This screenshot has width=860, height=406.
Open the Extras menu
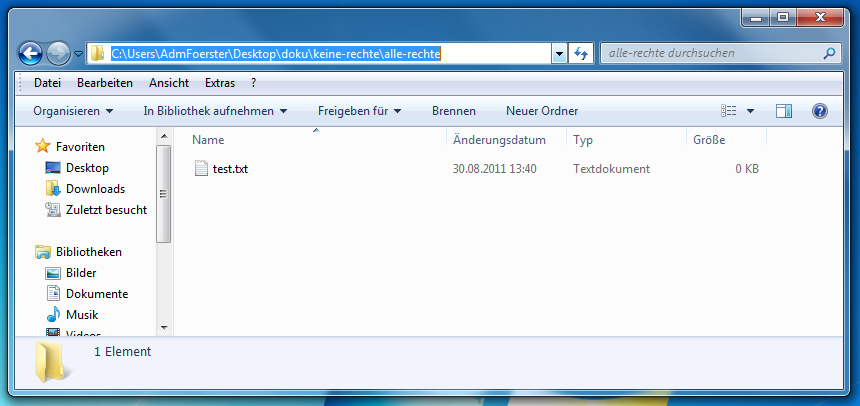220,83
